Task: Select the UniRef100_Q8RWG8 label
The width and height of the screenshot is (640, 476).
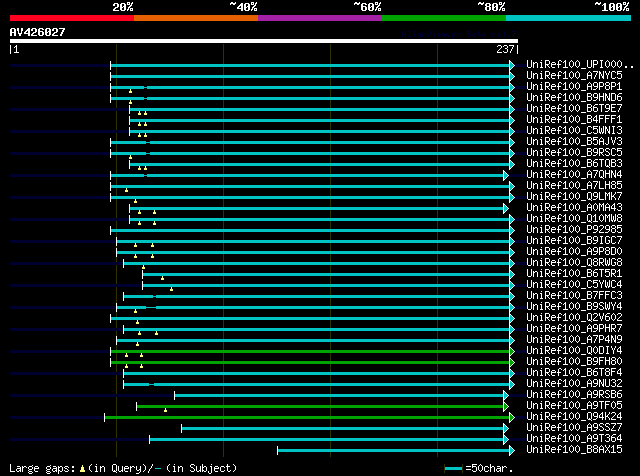Action: pos(574,263)
